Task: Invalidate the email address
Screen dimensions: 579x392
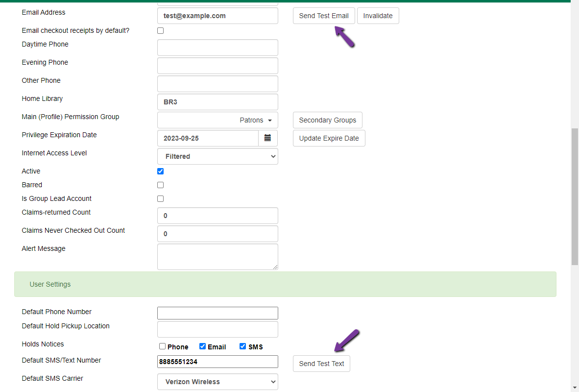Action: [378, 16]
